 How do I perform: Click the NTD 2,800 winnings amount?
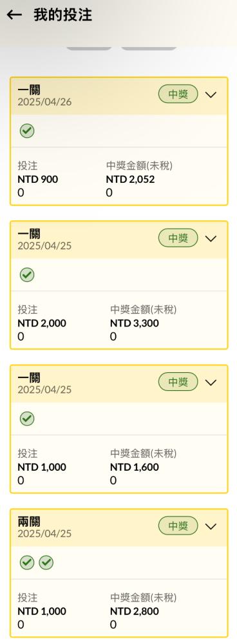(135, 611)
